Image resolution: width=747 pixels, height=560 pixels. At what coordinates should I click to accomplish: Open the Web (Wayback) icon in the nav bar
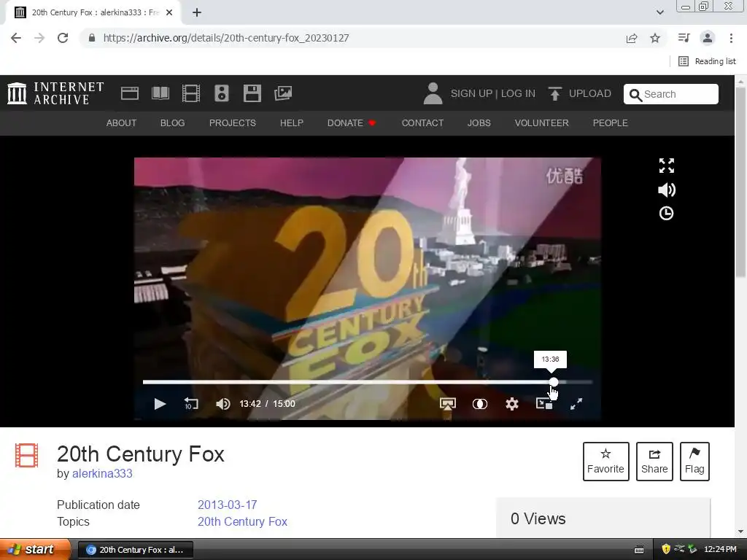coord(130,93)
